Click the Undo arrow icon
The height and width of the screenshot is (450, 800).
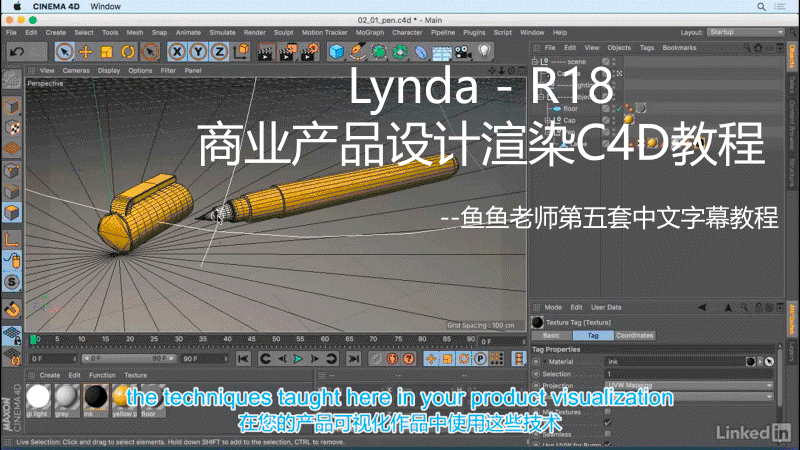[17, 52]
